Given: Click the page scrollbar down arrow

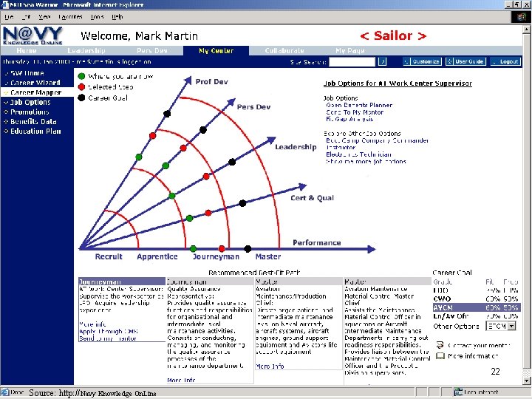Looking at the screenshot, I should pyautogui.click(x=526, y=381).
